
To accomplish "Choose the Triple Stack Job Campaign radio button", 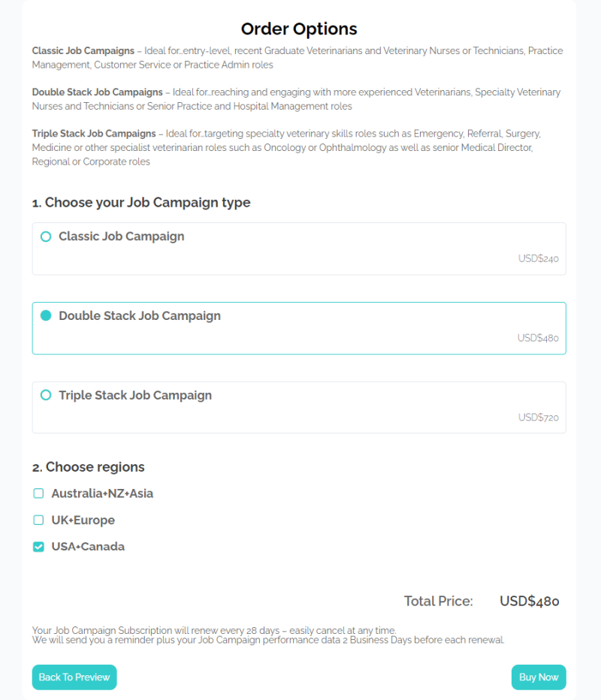I will (46, 395).
